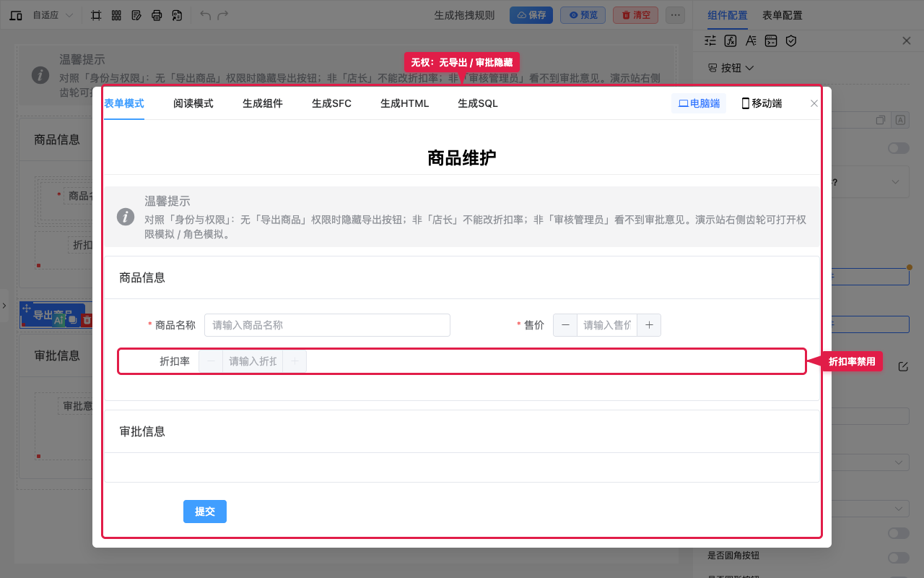Click the grid layout icon in top toolbar
The image size is (924, 578).
116,15
